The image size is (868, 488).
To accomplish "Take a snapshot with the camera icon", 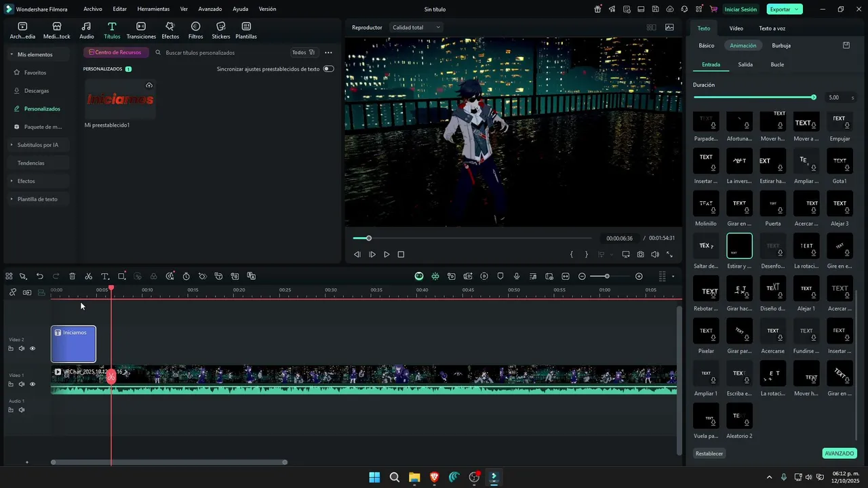I will point(640,255).
